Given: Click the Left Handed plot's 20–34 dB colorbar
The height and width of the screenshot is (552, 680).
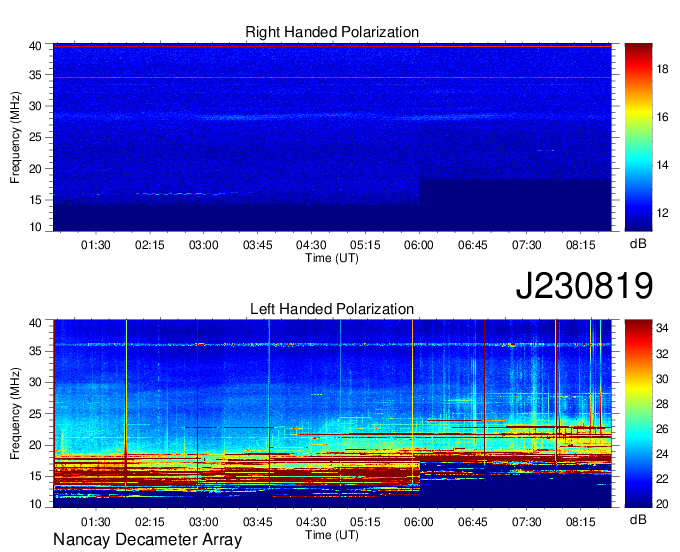Looking at the screenshot, I should (638, 414).
